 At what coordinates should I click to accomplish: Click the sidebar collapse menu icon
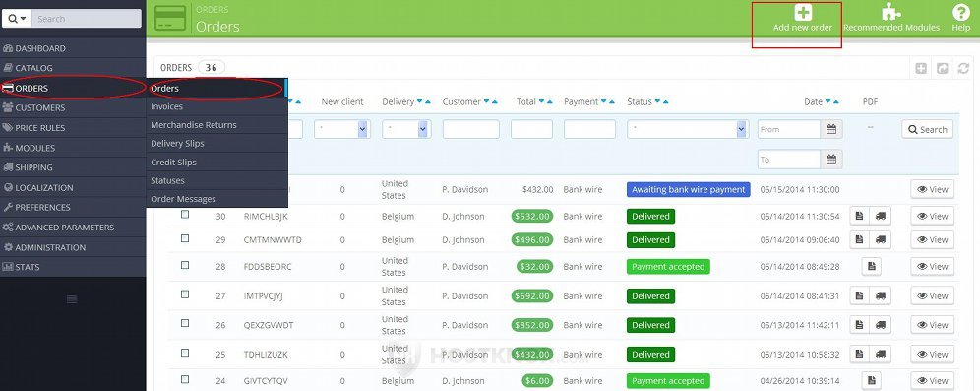[72, 299]
